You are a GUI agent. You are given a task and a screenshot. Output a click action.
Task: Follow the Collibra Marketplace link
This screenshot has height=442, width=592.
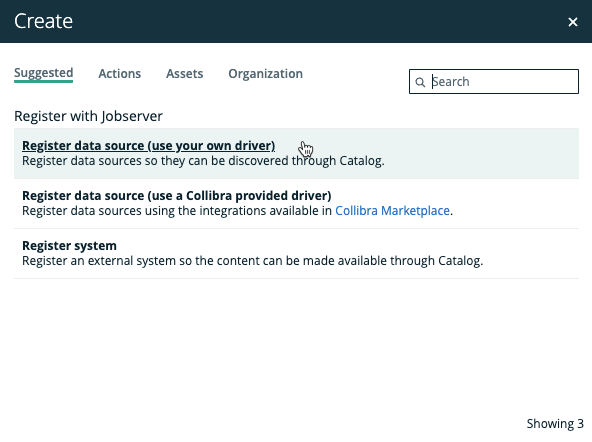[x=392, y=211]
